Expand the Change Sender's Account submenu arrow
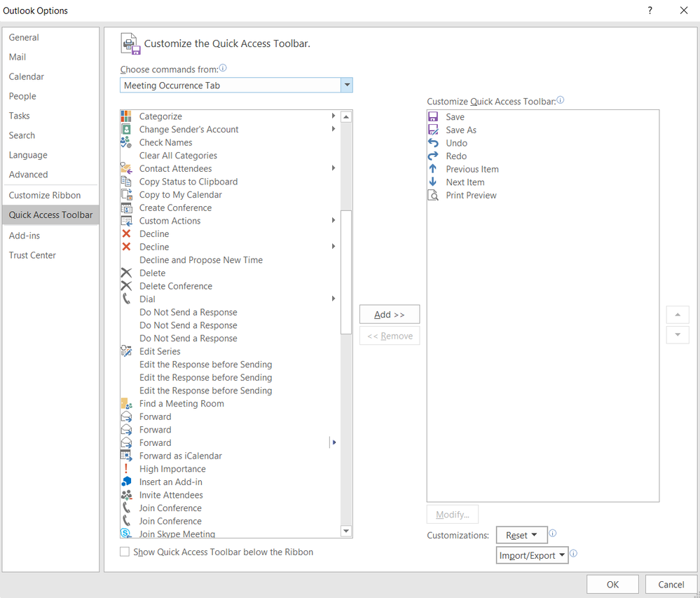Image resolution: width=700 pixels, height=598 pixels. (334, 128)
